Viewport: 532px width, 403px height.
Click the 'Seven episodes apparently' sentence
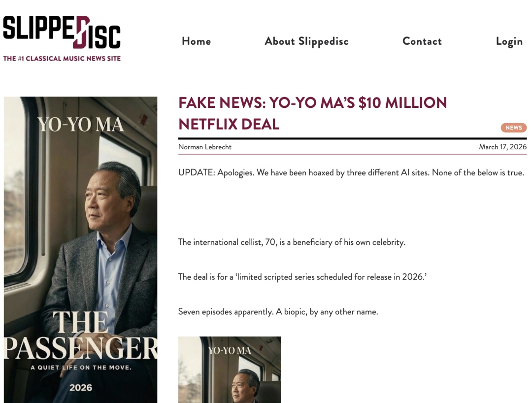click(278, 312)
